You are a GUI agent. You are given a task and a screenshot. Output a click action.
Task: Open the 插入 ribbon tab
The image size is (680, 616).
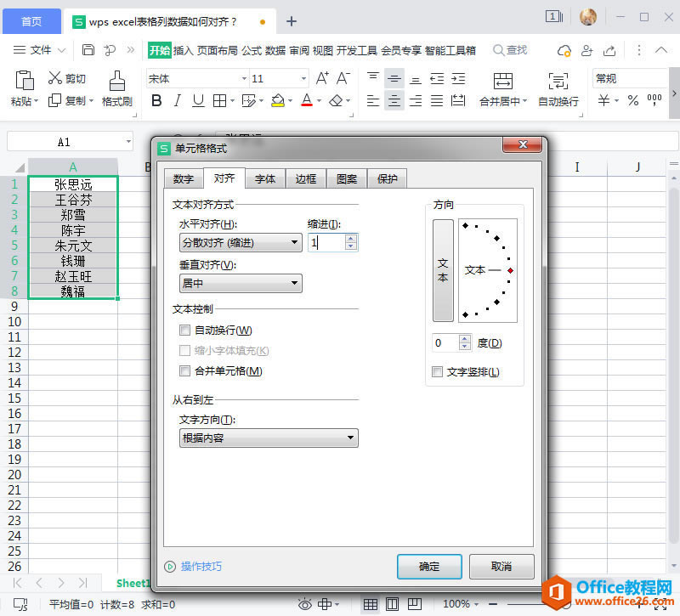[x=184, y=50]
